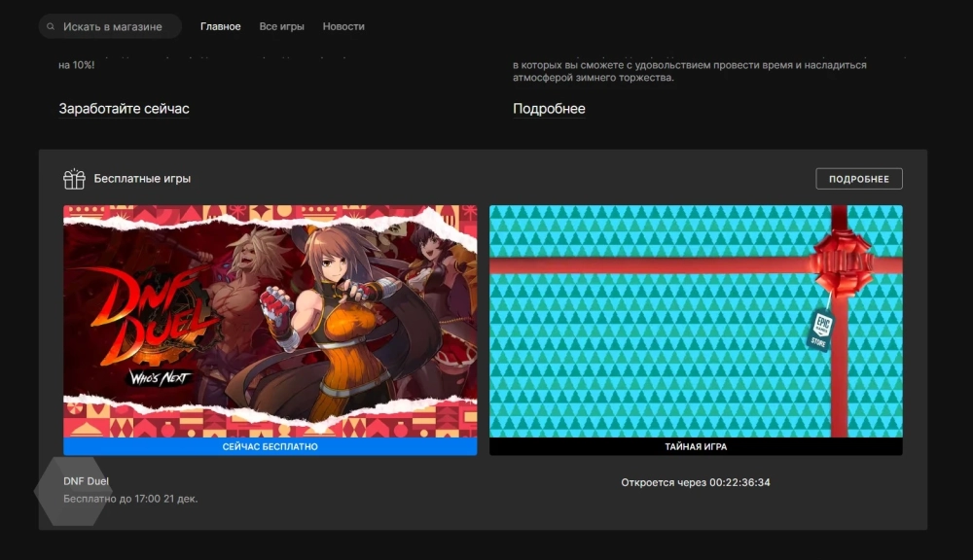Image resolution: width=973 pixels, height=560 pixels.
Task: Open the DNF Duel title link
Action: (x=87, y=481)
